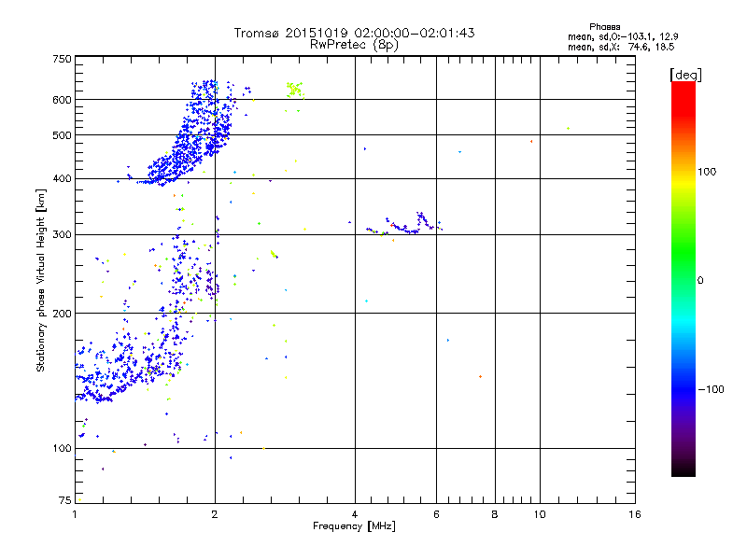
Task: Click the 'mean, sd,X: 74.6, 18.5' statistic
Action: coord(621,47)
